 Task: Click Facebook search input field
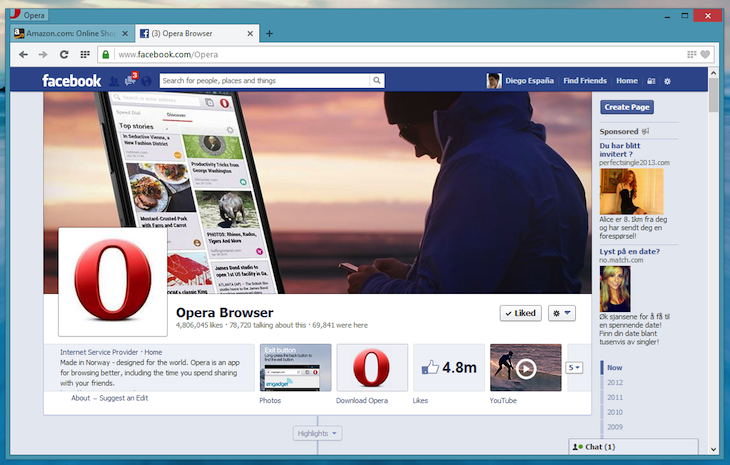coord(265,81)
